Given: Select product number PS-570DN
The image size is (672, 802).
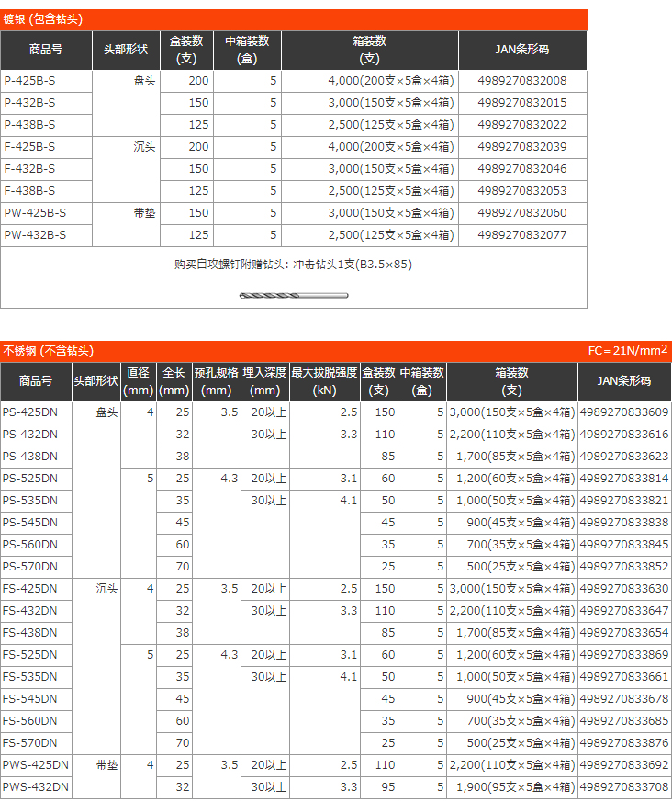Looking at the screenshot, I should (30, 567).
